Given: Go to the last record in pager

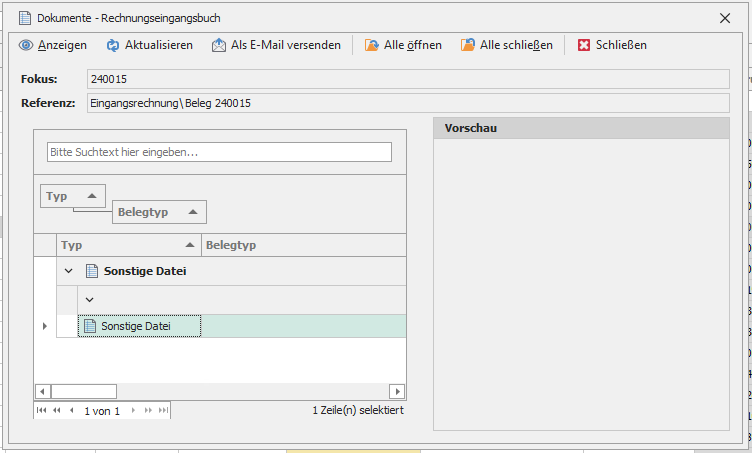Looking at the screenshot, I should tap(163, 411).
